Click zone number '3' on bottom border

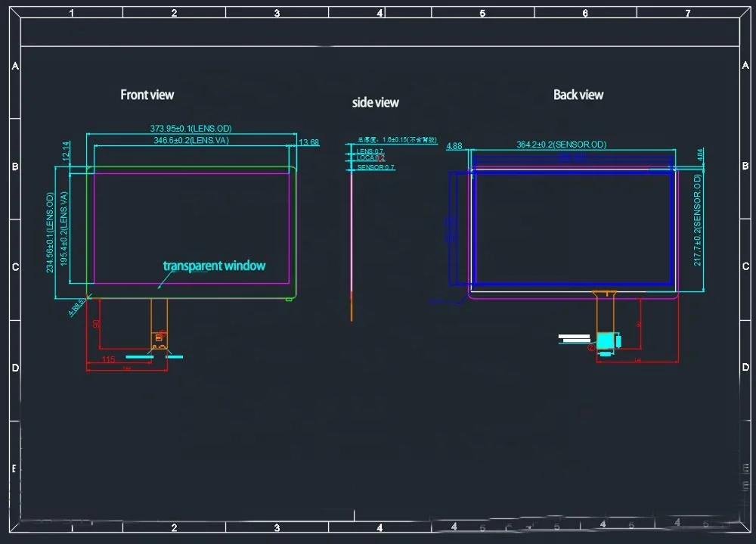(x=277, y=527)
